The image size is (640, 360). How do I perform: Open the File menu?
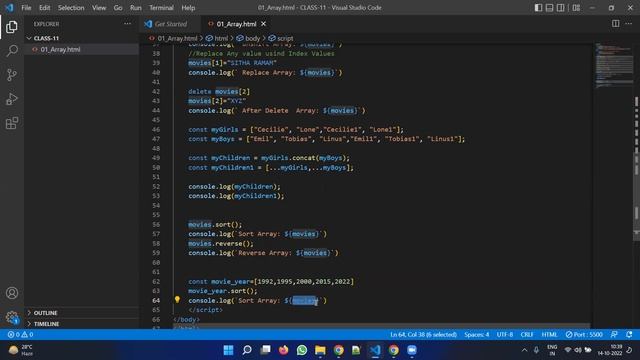[26, 8]
